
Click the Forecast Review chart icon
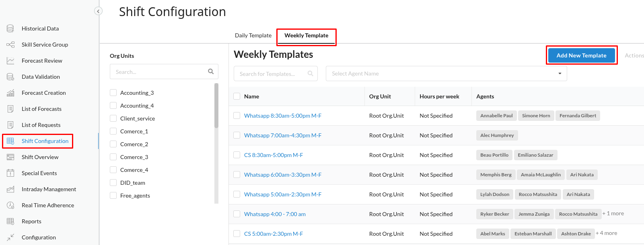tap(10, 61)
